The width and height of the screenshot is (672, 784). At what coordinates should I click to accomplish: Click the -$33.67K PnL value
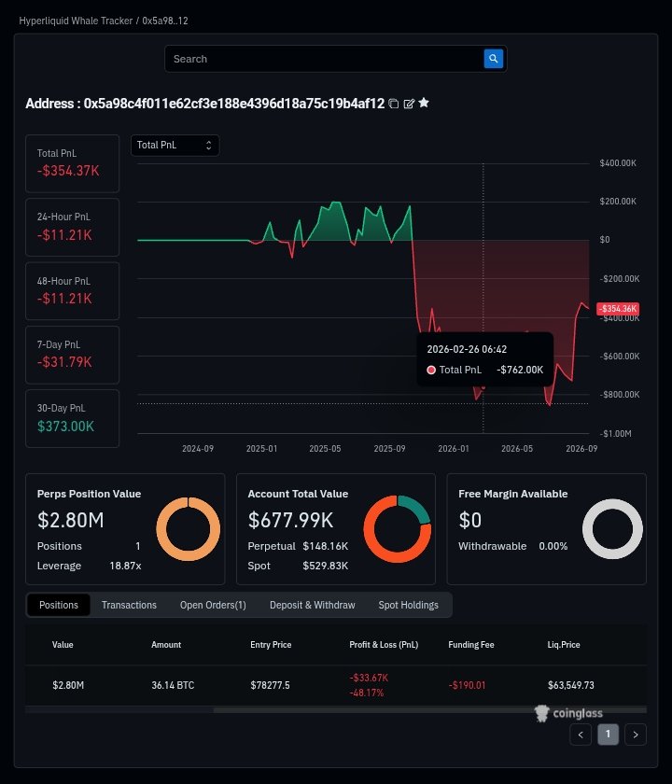[x=369, y=678]
